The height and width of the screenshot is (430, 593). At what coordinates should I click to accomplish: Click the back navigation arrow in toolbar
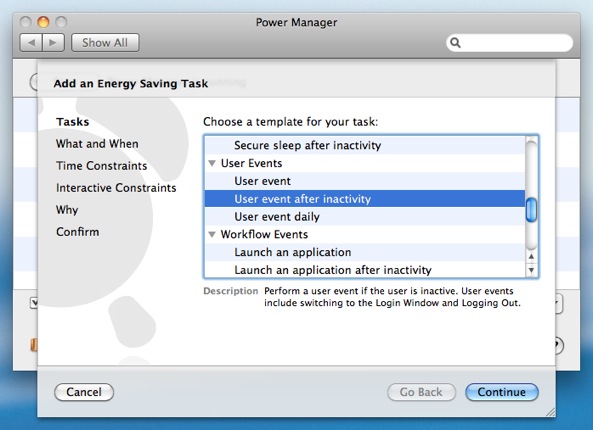[x=31, y=43]
